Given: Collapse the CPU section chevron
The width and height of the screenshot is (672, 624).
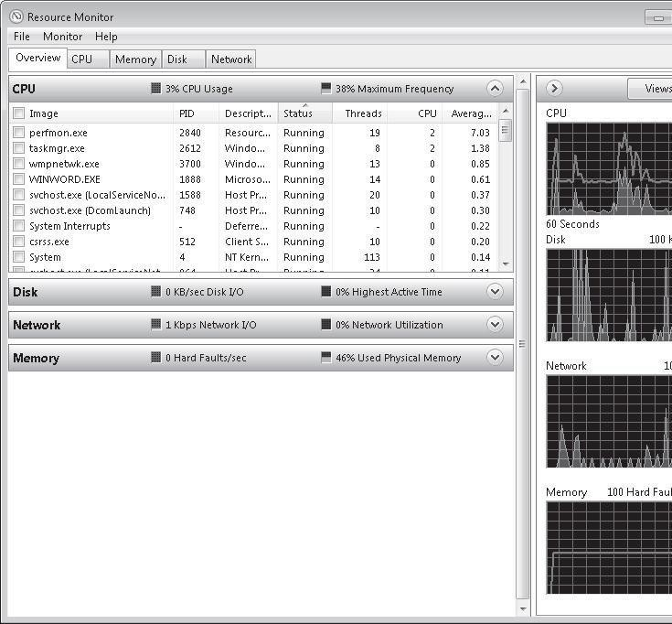Looking at the screenshot, I should (495, 89).
